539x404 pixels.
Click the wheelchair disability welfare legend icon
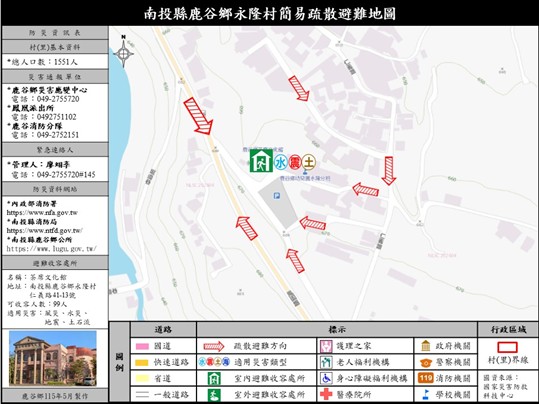pyautogui.click(x=326, y=378)
